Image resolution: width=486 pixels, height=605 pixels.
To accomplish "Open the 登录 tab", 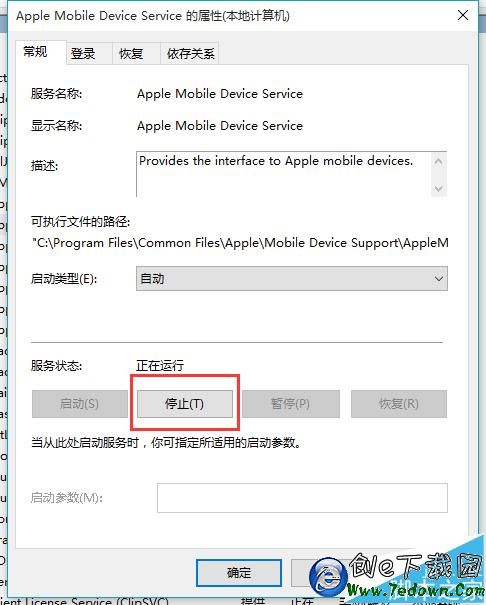I will (83, 53).
